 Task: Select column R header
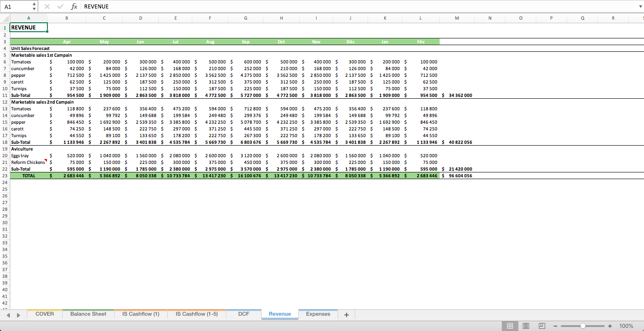click(613, 18)
